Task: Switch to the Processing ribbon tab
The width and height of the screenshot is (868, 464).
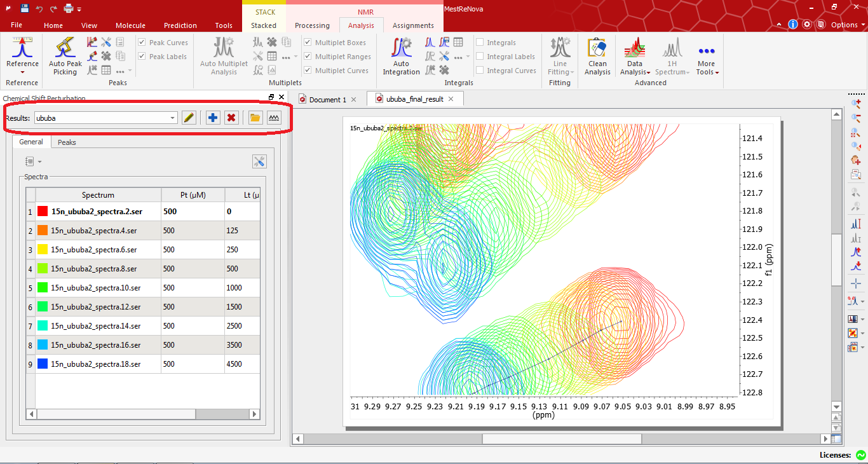Action: click(312, 25)
